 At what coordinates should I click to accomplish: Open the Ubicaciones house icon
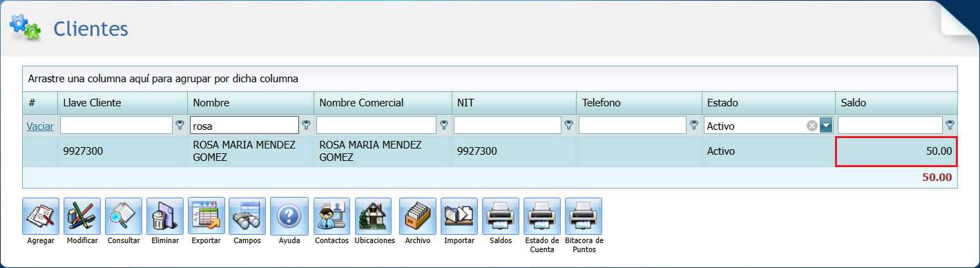pyautogui.click(x=374, y=216)
